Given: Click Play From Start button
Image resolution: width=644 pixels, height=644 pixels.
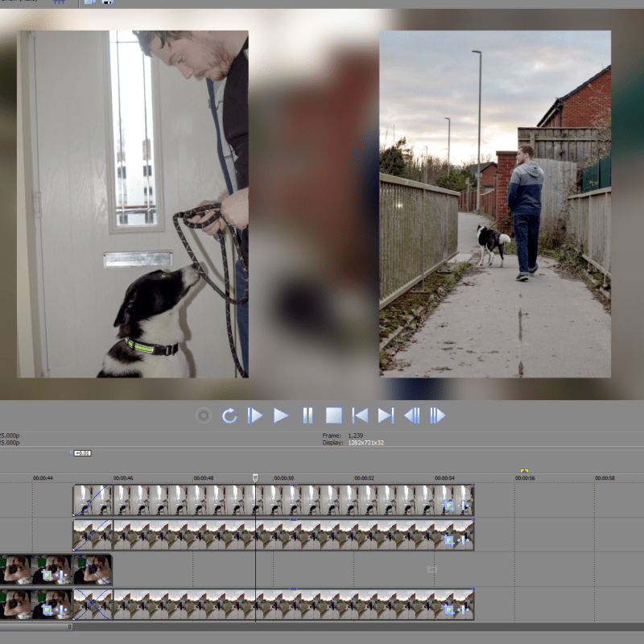Looking at the screenshot, I should click(254, 415).
